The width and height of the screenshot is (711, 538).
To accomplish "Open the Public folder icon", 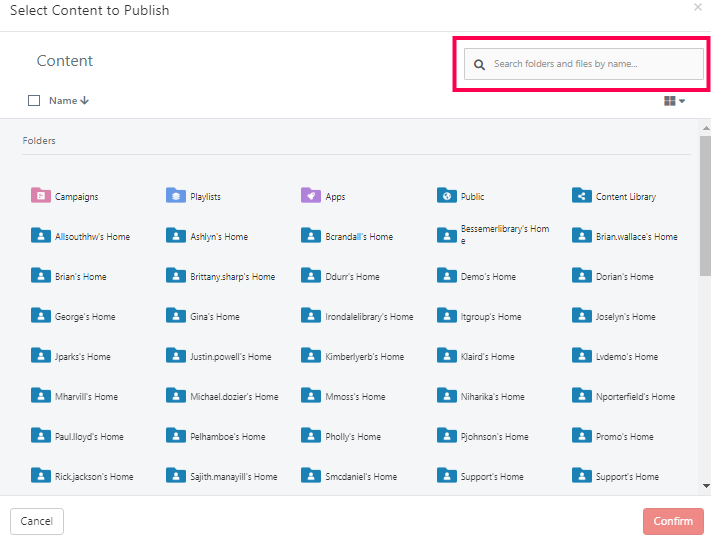I will [447, 195].
